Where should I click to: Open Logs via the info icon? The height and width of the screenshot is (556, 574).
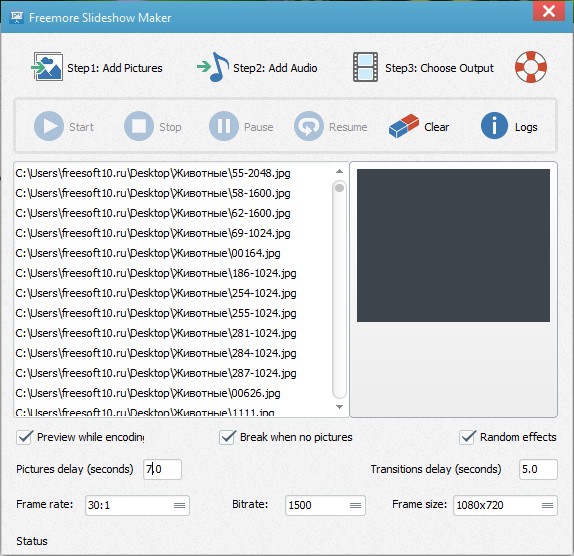click(x=494, y=126)
